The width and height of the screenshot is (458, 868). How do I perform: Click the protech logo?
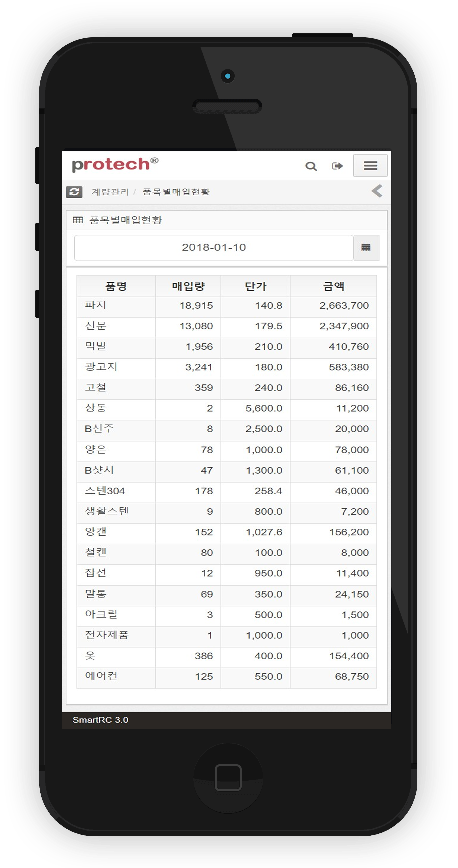point(115,164)
